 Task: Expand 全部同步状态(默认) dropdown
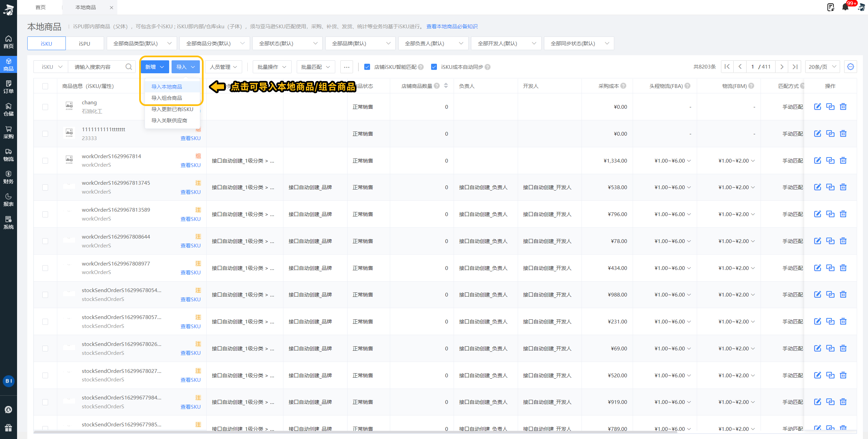tap(579, 43)
